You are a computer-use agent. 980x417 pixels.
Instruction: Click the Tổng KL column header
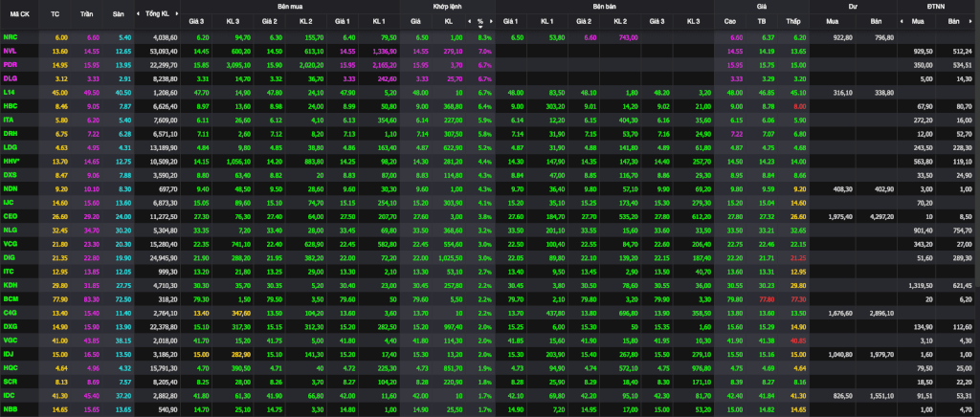click(x=157, y=13)
